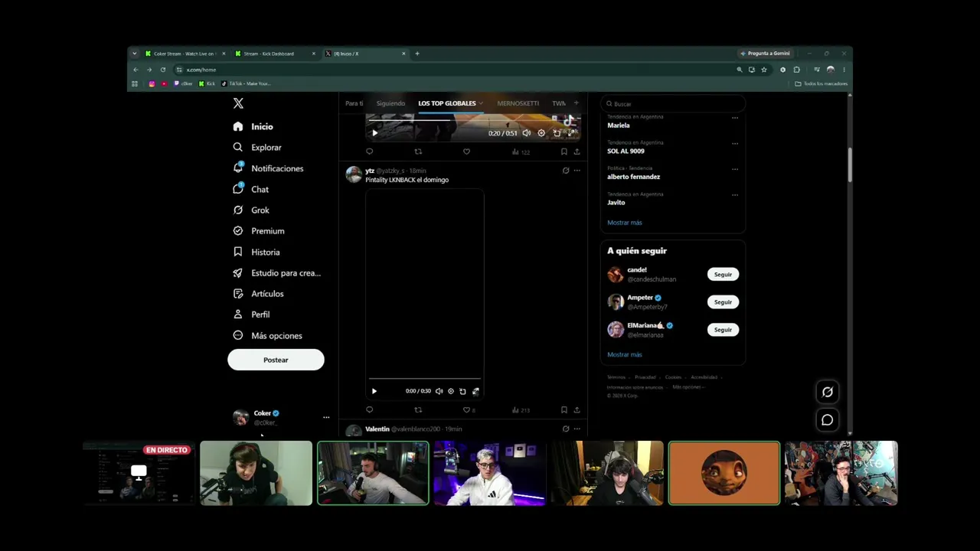This screenshot has width=980, height=551.
Task: Repost ytz's Pintality post
Action: click(418, 409)
